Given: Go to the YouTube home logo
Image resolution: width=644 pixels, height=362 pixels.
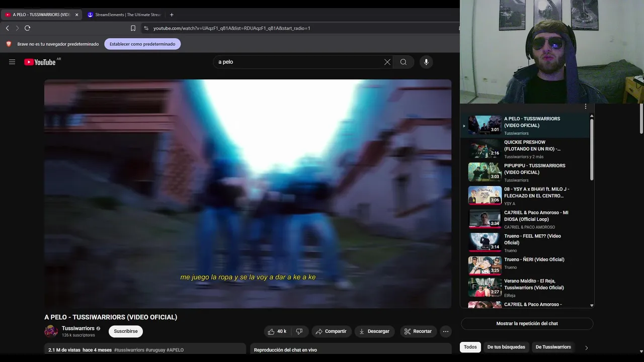Looking at the screenshot, I should coord(40,62).
